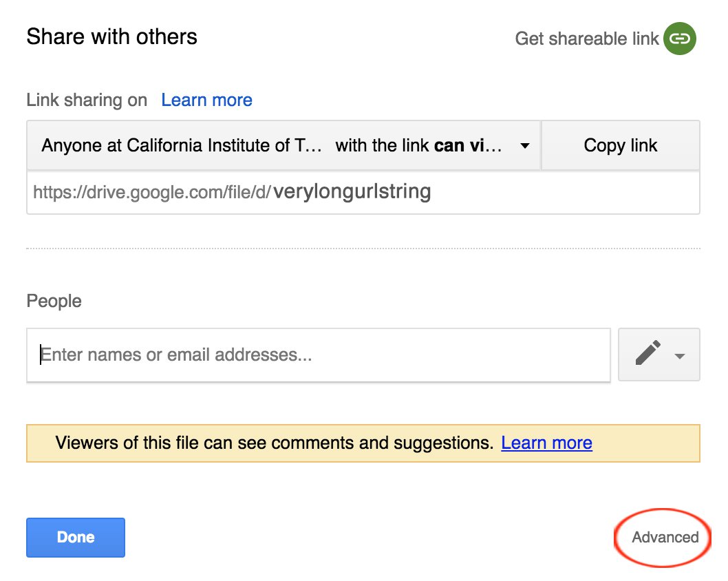728x581 pixels.
Task: Click the viewers comments notice banner text
Action: coord(274,443)
